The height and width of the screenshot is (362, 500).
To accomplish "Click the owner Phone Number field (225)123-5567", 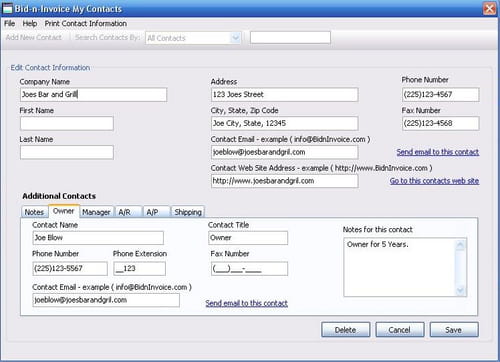I will point(70,269).
